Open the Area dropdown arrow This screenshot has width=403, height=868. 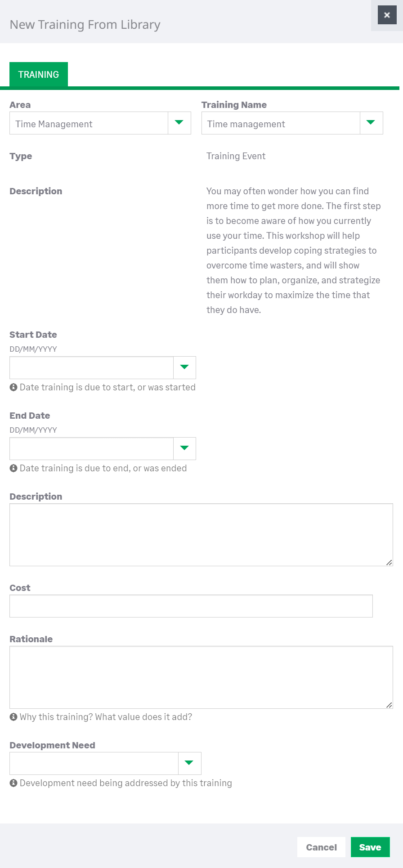179,123
